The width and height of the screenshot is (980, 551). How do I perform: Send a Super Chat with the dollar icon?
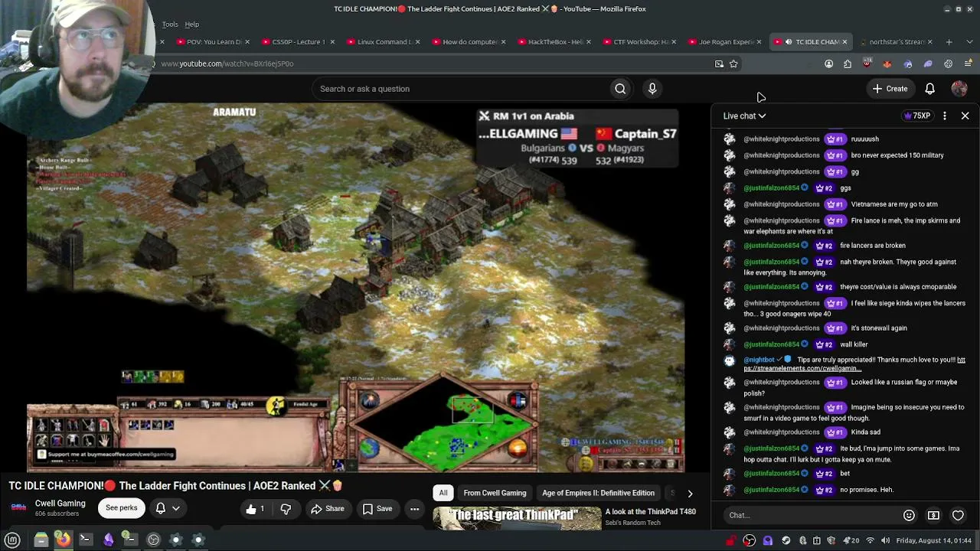[x=933, y=515]
